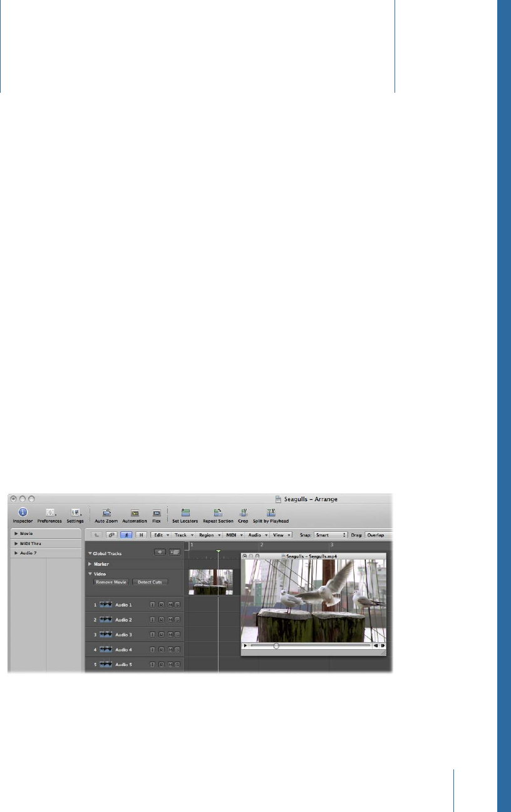Viewport: 511px width, 812px height.
Task: Activate the Flex toolbar icon
Action: point(157,512)
